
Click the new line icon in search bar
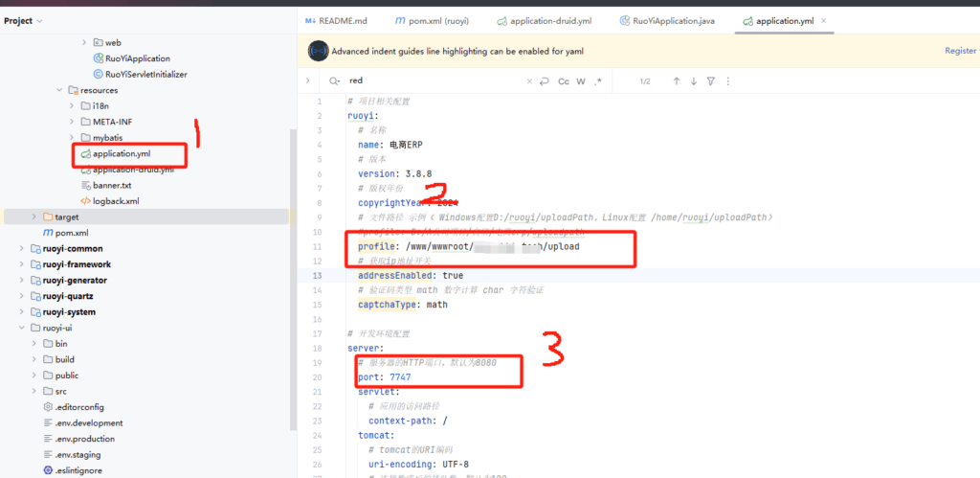[544, 81]
